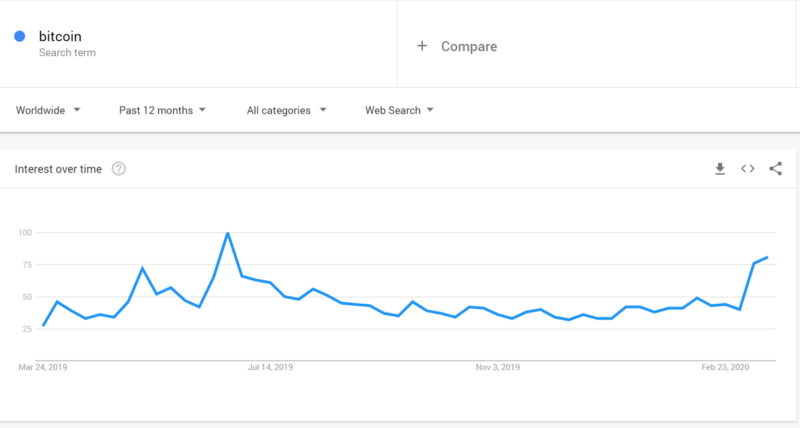Click the blue dot next to bitcoin
The width and height of the screenshot is (800, 428).
[x=20, y=36]
